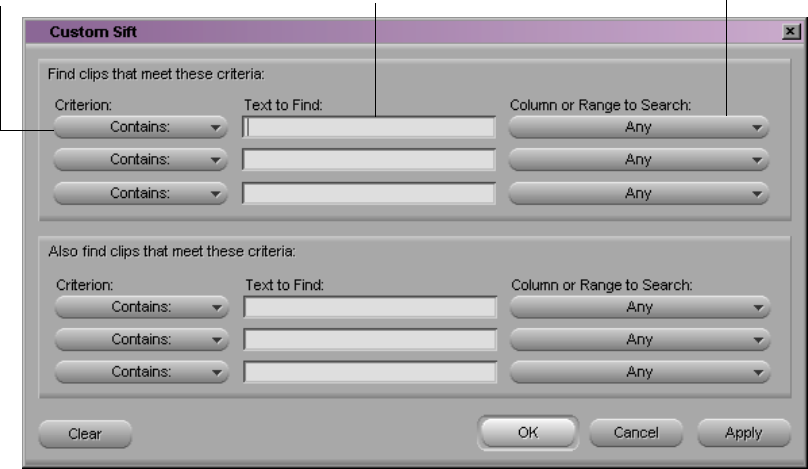The height and width of the screenshot is (469, 808).
Task: Open the second Criterion dropdown in top section
Action: tap(140, 160)
